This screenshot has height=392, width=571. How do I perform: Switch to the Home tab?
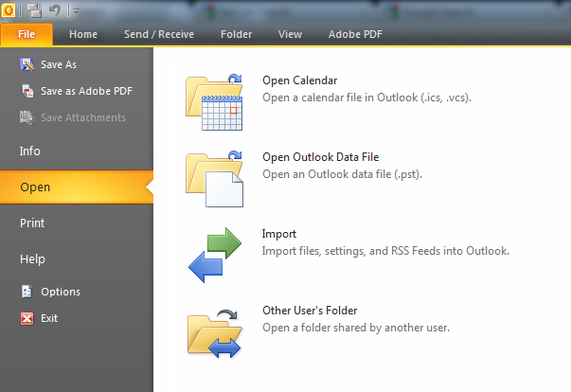83,34
